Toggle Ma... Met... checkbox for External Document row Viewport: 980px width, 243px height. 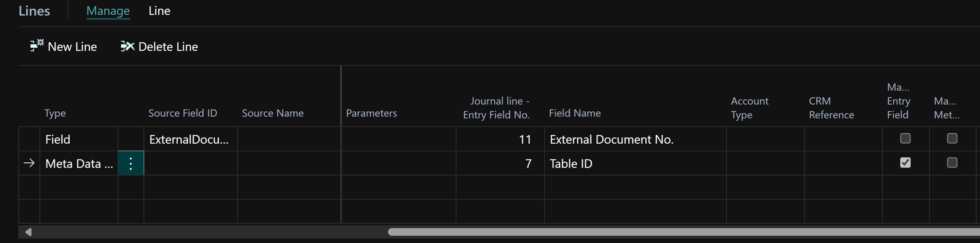point(952,138)
